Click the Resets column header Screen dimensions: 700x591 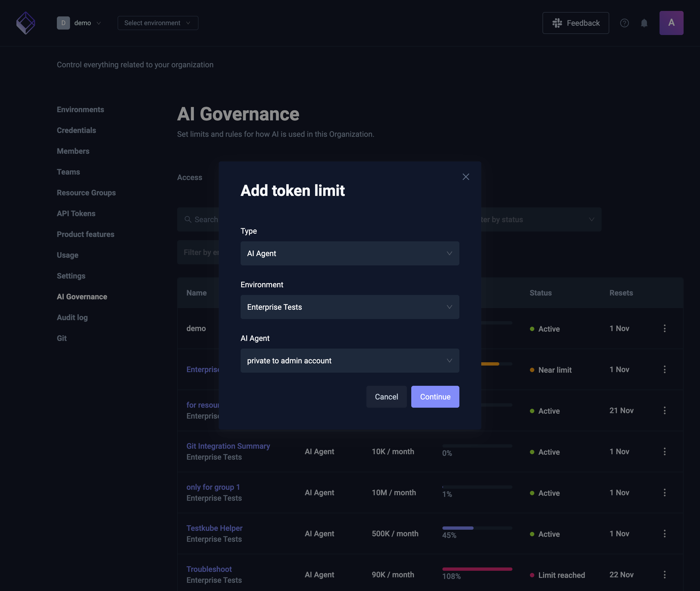(x=621, y=293)
